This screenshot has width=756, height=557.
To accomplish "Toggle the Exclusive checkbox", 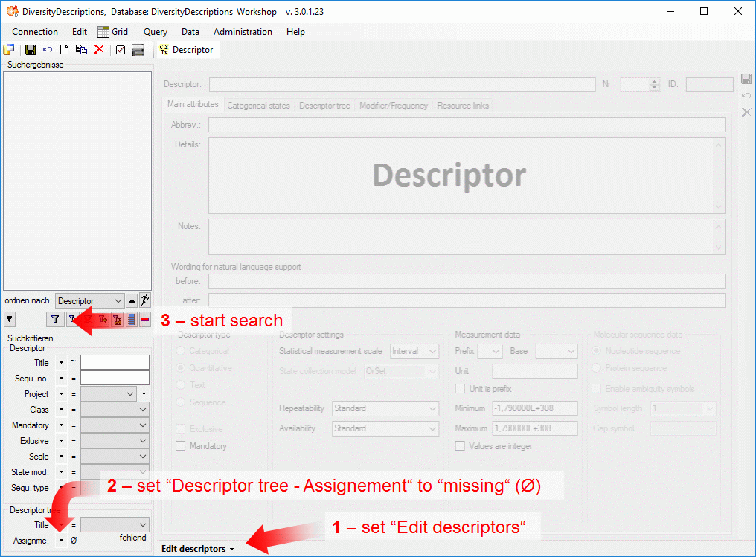I will pyautogui.click(x=181, y=429).
